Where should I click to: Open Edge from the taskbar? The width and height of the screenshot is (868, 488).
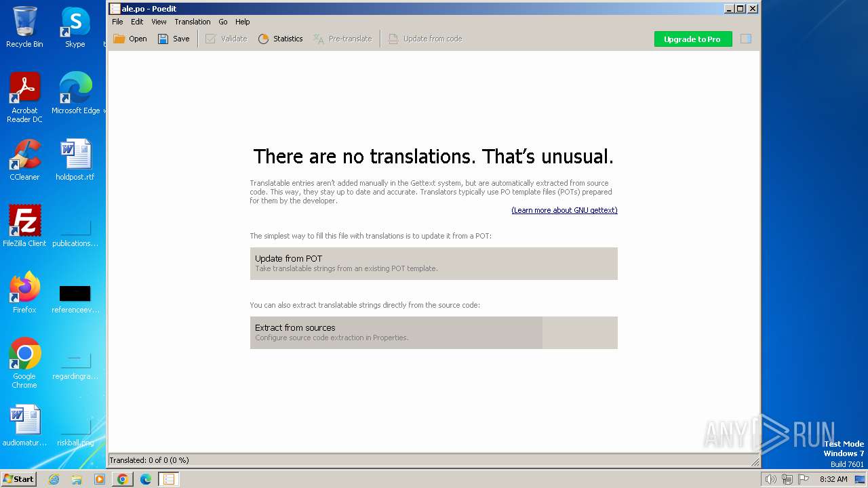click(x=146, y=479)
